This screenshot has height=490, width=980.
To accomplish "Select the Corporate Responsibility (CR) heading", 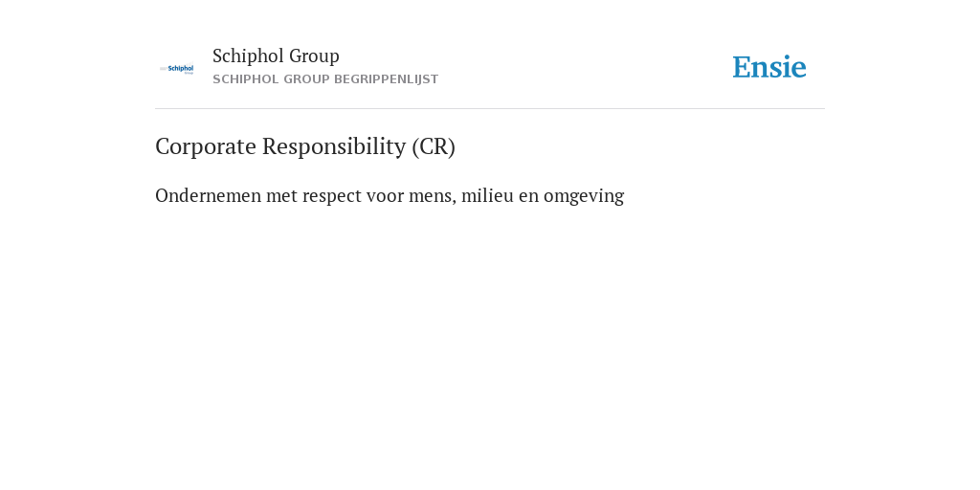I will tap(305, 146).
